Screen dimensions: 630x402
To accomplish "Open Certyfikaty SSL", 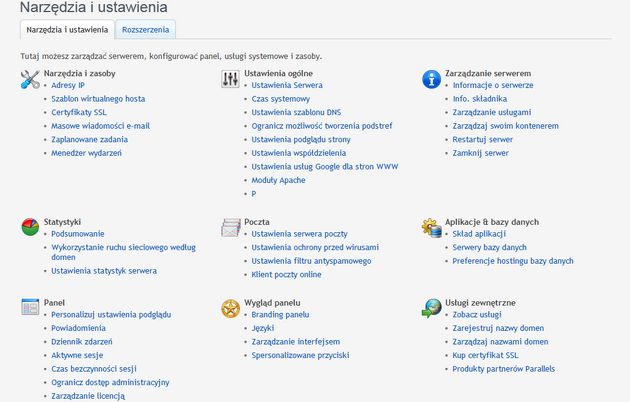I will [x=79, y=112].
